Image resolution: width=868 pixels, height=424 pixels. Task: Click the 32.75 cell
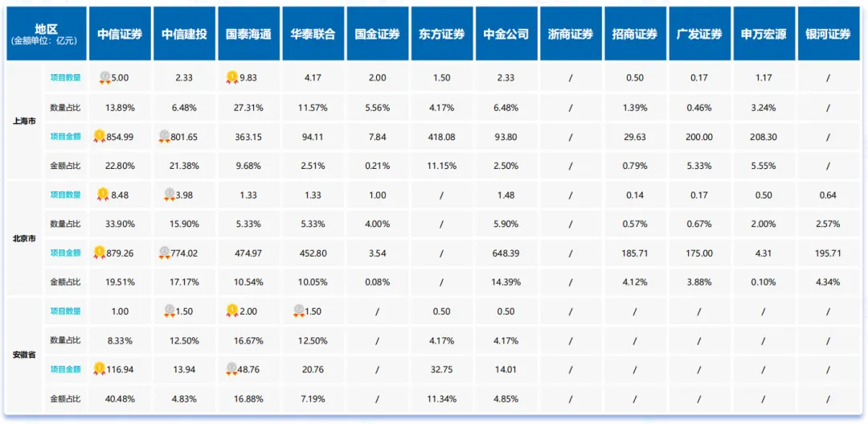pyautogui.click(x=442, y=369)
